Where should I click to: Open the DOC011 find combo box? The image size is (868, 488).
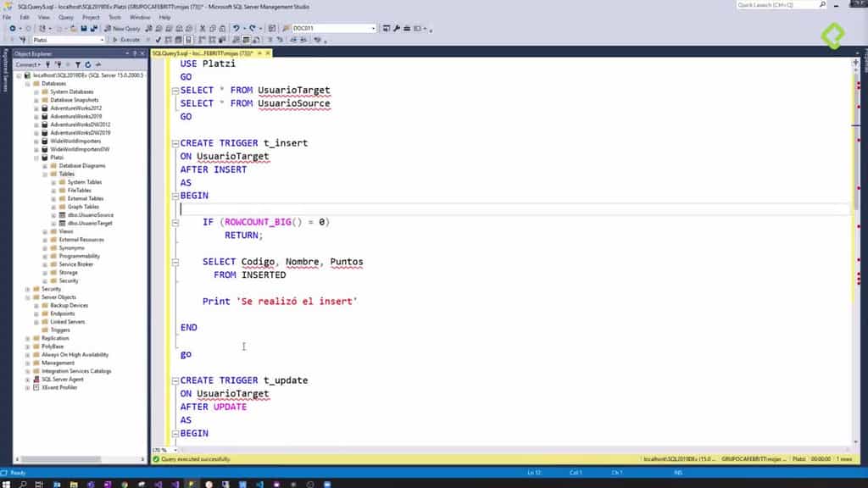[x=334, y=28]
